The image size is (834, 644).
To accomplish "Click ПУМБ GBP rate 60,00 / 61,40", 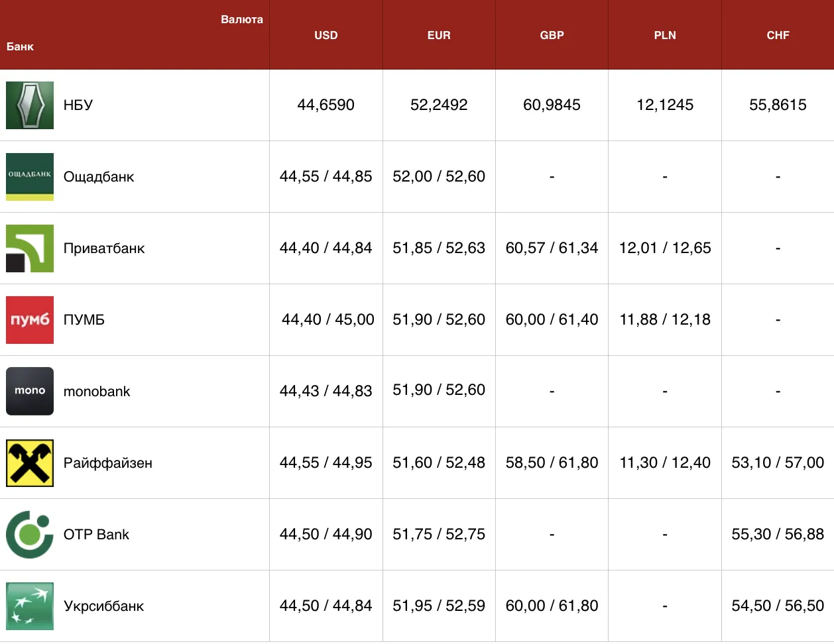I will (552, 319).
